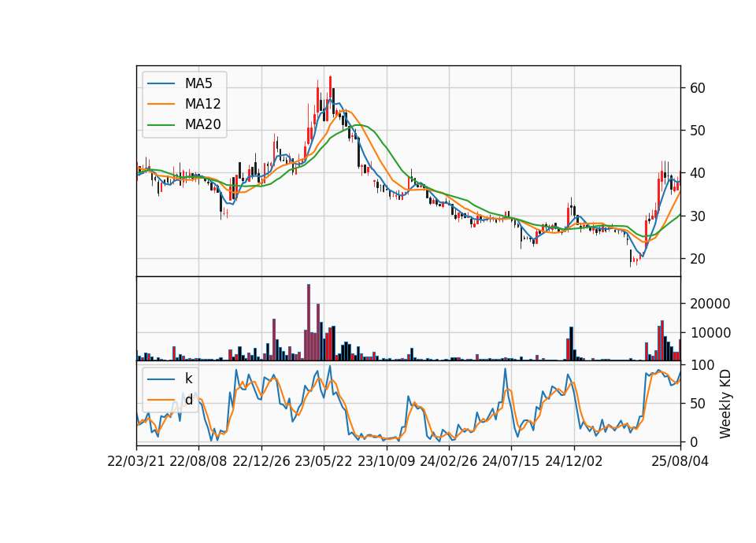756x543 pixels.
Task: Click the price axis value 30
Action: point(698,216)
